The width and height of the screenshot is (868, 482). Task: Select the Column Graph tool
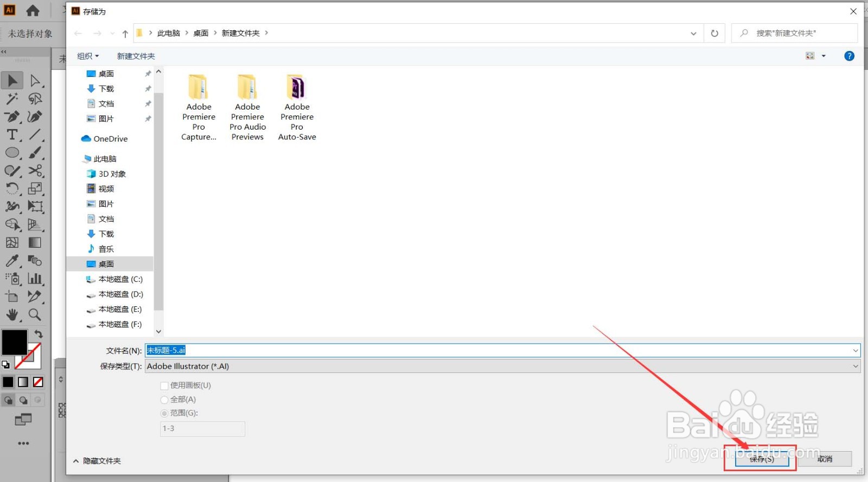(35, 279)
